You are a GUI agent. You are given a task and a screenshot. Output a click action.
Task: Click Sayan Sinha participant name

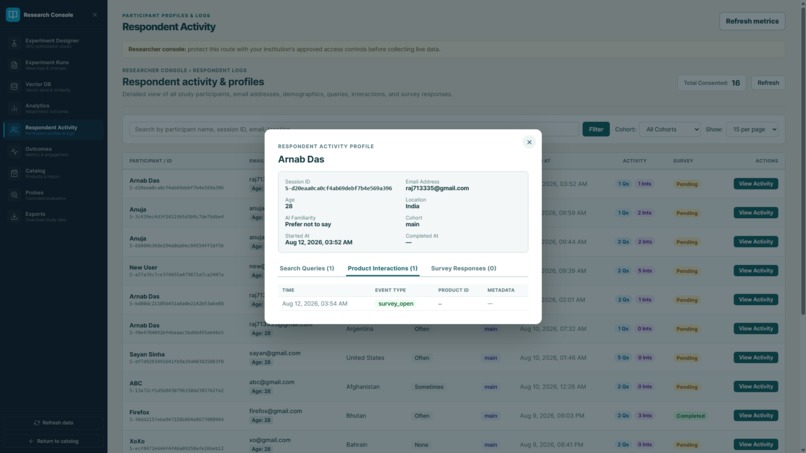coord(147,354)
